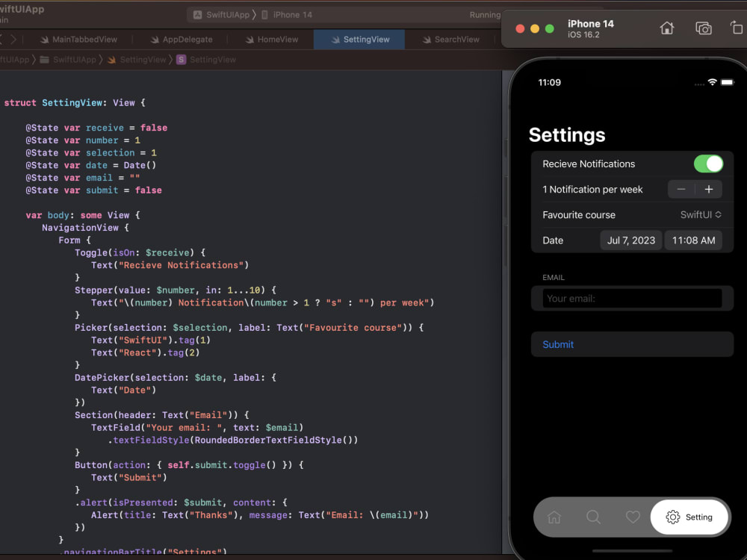Take a screenshot with the camera icon
This screenshot has width=747, height=560.
pos(703,27)
